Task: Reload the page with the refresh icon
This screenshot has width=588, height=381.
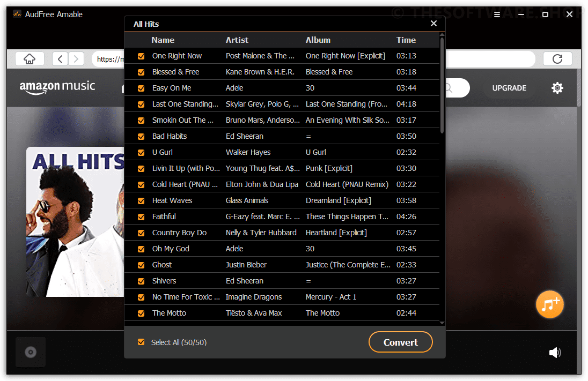Action: [557, 59]
